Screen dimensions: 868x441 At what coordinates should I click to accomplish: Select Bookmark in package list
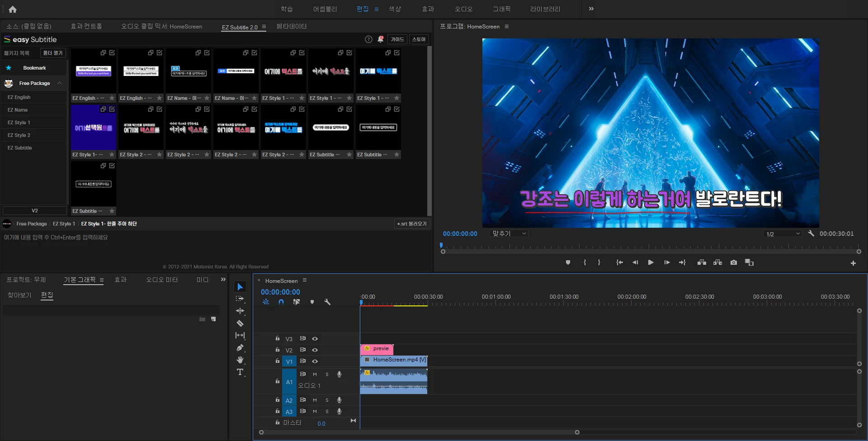tap(34, 68)
